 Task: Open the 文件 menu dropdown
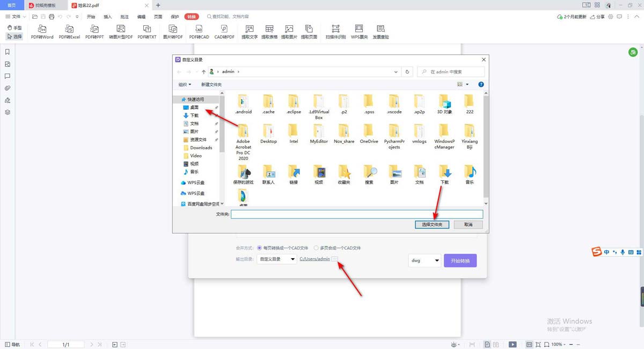16,17
